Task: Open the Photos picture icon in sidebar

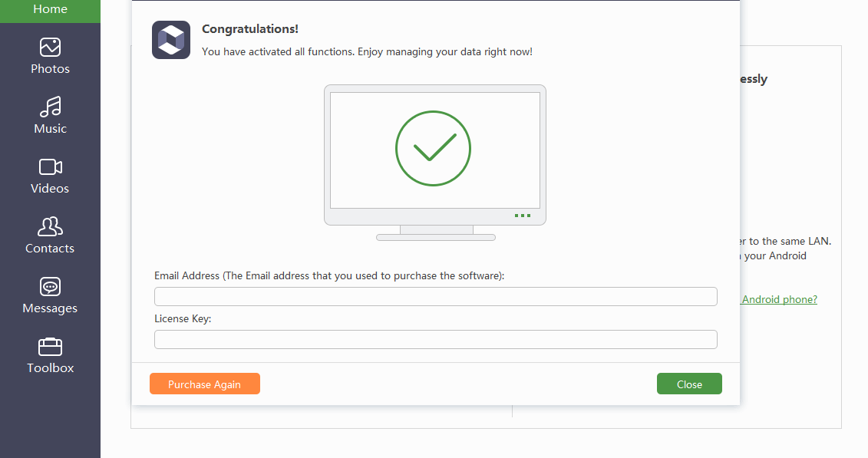Action: [50, 48]
